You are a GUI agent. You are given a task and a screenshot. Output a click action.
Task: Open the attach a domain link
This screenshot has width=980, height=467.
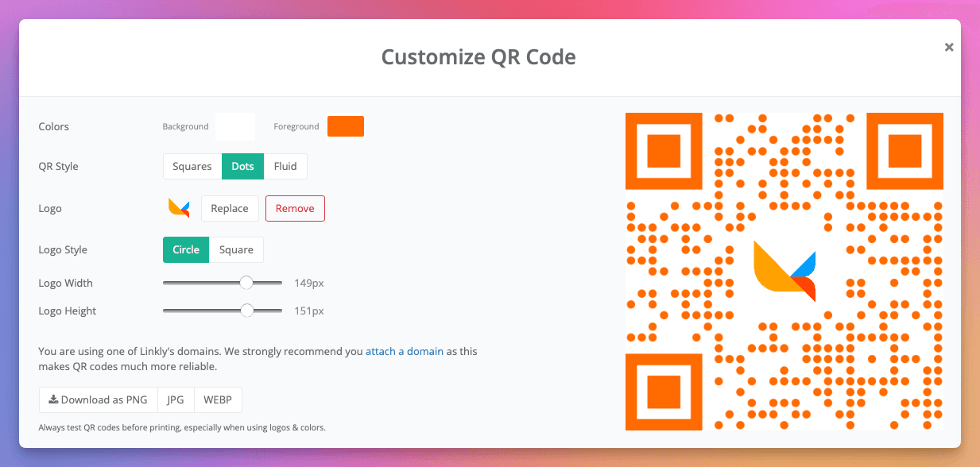pyautogui.click(x=404, y=351)
